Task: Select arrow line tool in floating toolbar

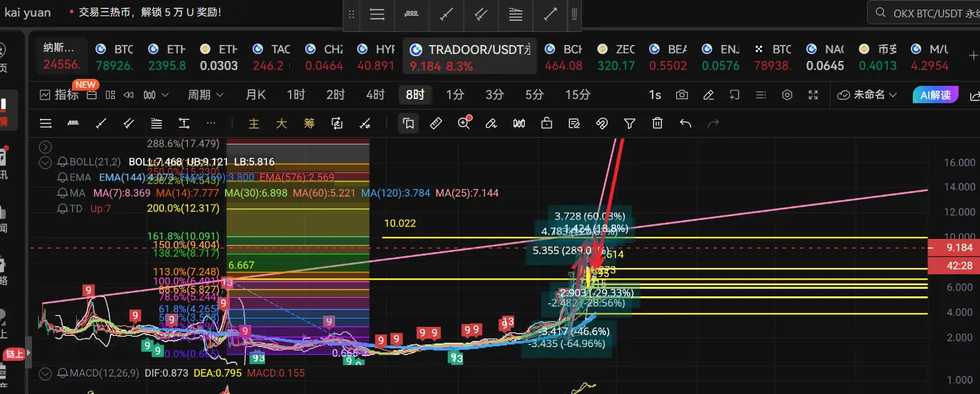Action: pyautogui.click(x=550, y=14)
